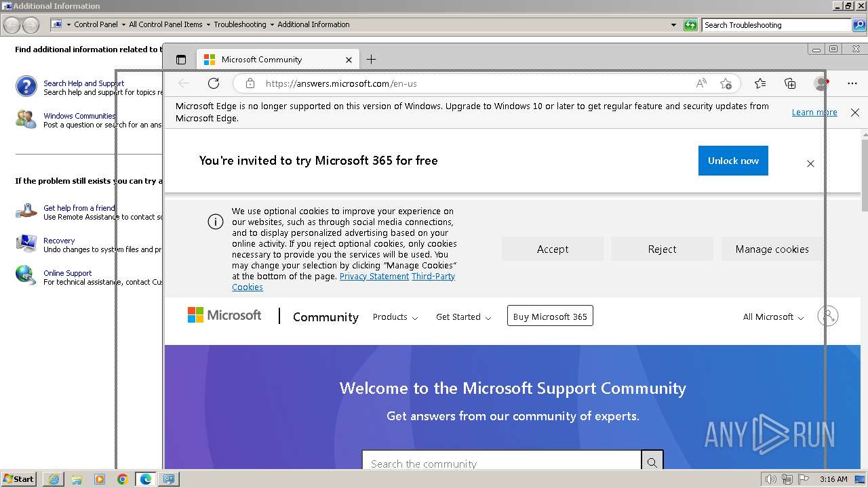Dismiss the Edge unsupported notification bar
The height and width of the screenshot is (488, 868).
point(855,113)
